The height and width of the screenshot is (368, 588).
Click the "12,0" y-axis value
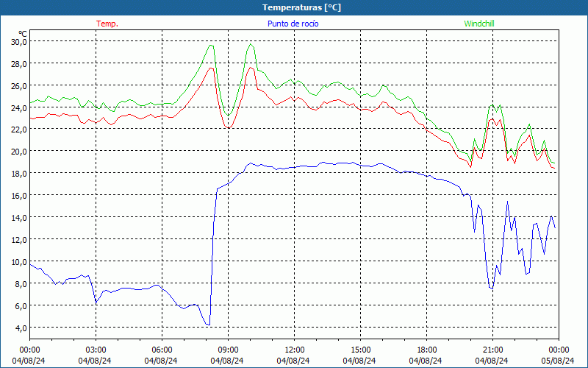[x=19, y=240]
